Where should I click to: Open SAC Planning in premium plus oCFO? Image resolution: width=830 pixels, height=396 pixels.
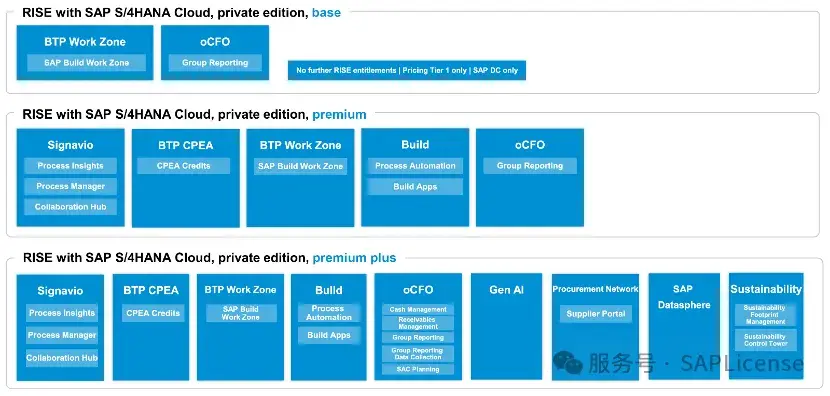[418, 369]
